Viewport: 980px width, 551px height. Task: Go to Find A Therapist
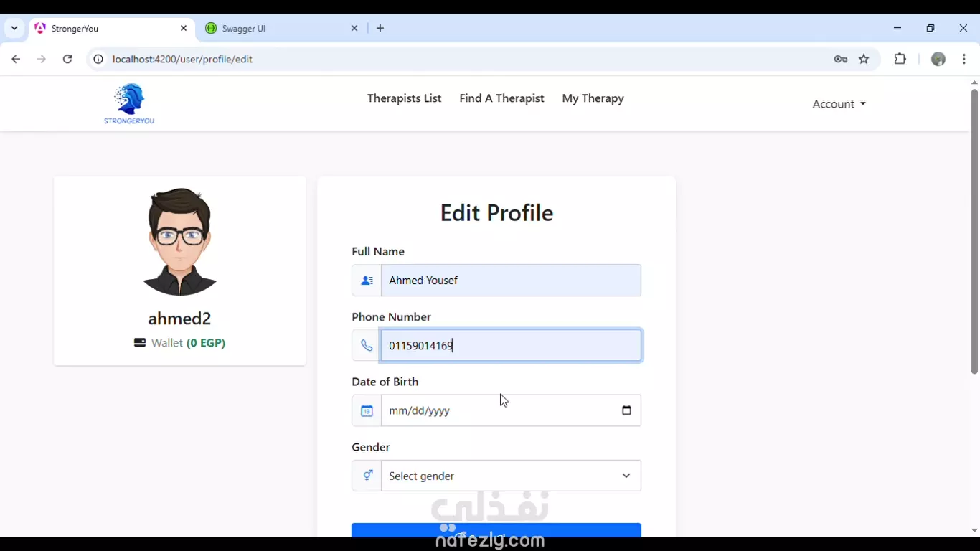(501, 98)
